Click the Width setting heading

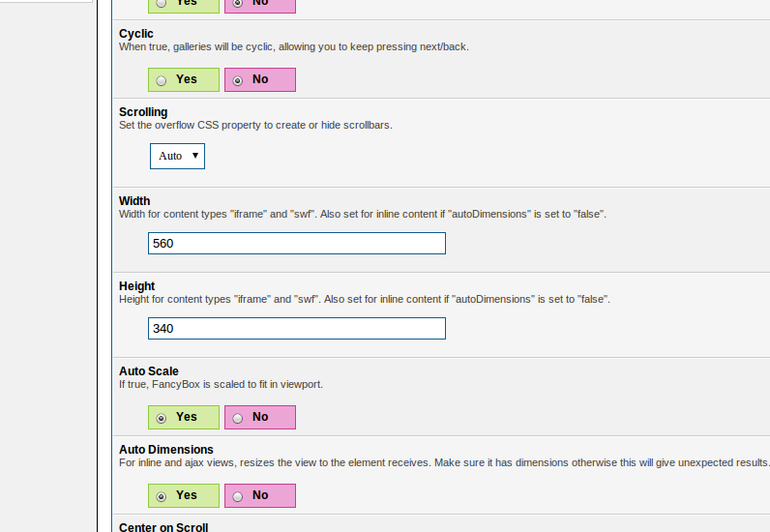[x=134, y=201]
